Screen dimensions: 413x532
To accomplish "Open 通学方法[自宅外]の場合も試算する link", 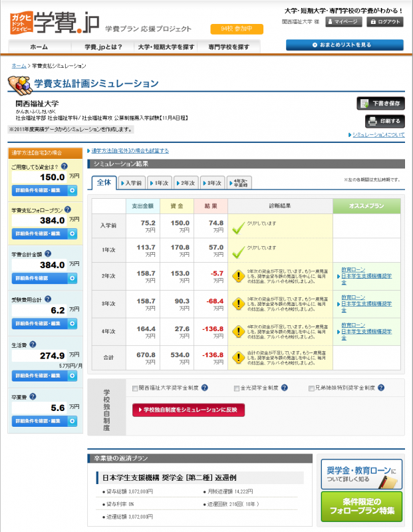I will point(130,151).
